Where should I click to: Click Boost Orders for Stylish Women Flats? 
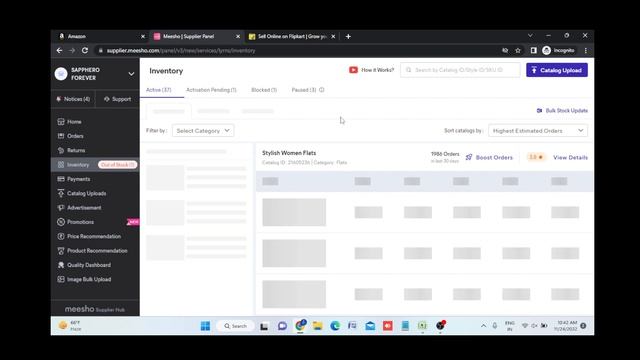click(489, 157)
